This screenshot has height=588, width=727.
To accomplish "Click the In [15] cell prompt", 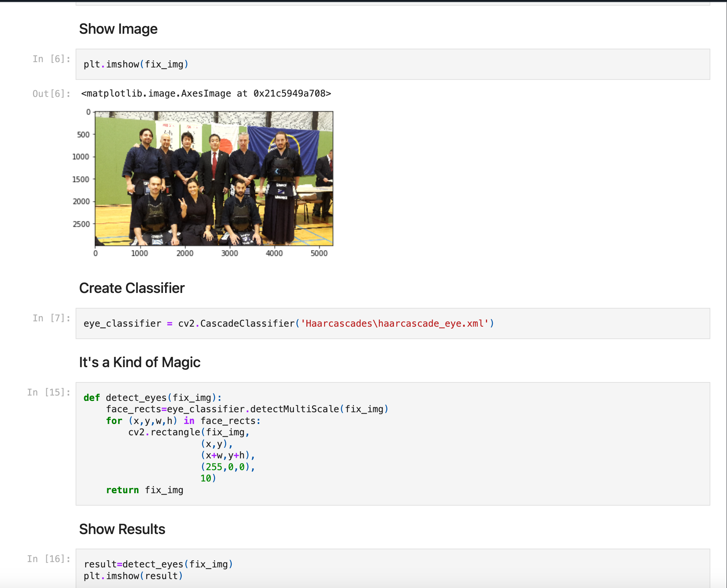I will coord(49,392).
